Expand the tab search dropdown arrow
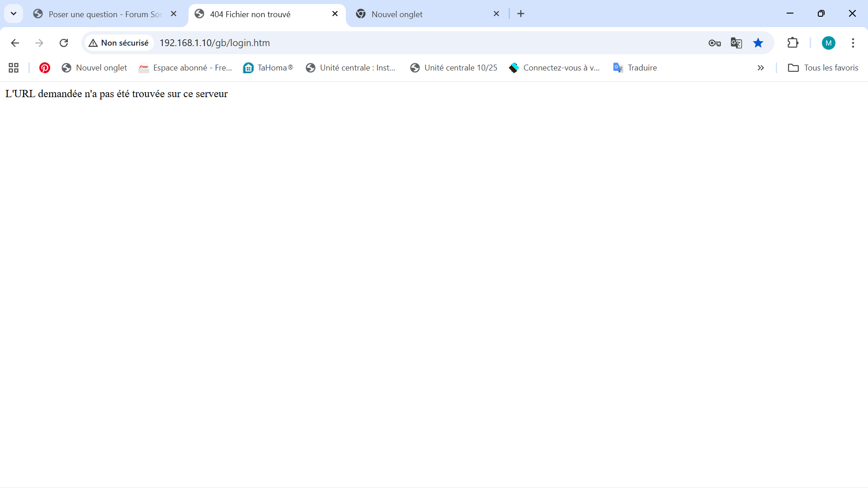This screenshot has height=488, width=868. 14,14
